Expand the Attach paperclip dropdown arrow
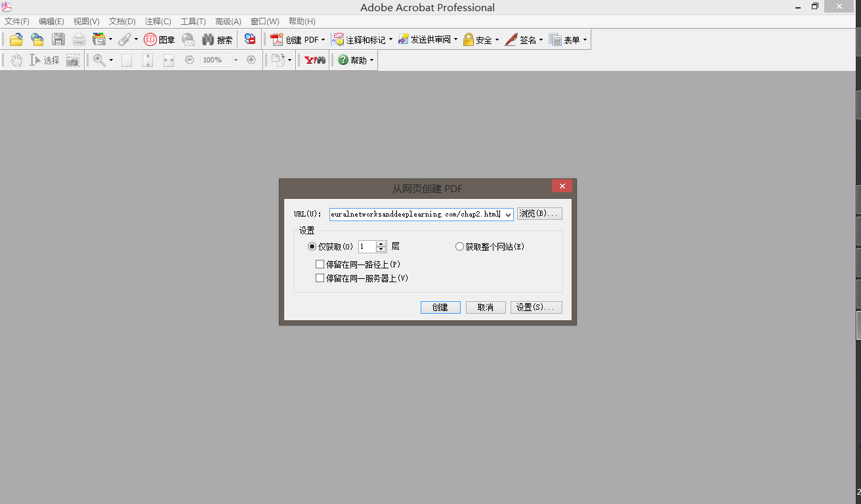The width and height of the screenshot is (861, 504). (136, 39)
